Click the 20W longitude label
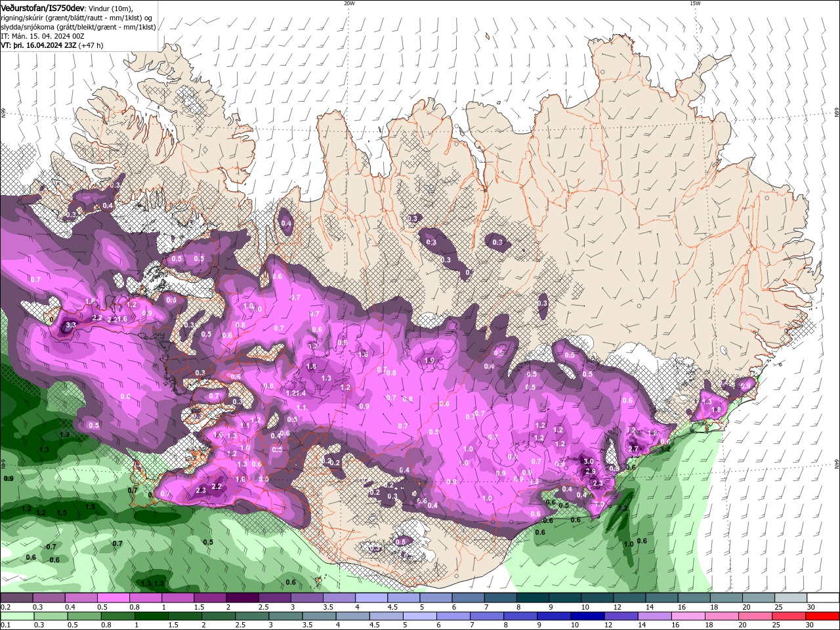The width and height of the screenshot is (840, 630). click(349, 3)
